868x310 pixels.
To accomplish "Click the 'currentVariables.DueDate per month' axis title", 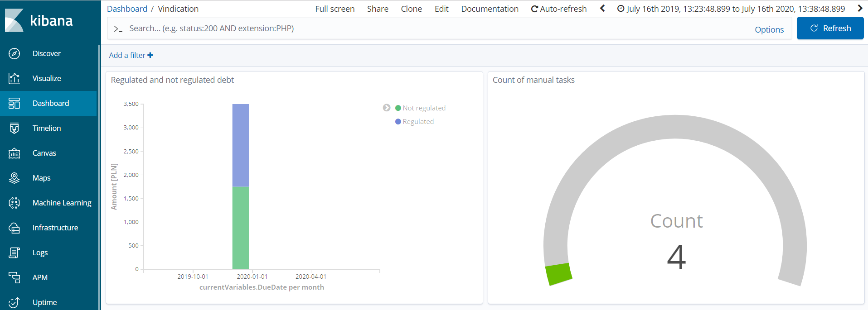I will click(262, 287).
